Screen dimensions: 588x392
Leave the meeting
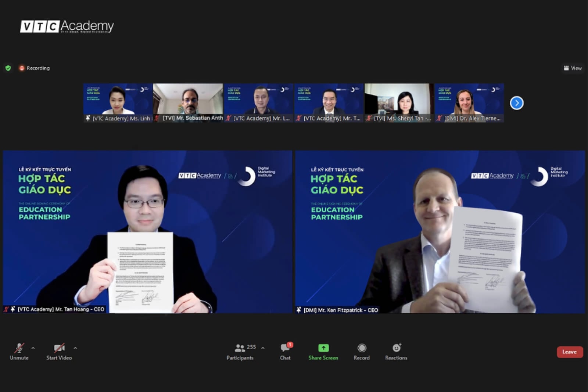coord(569,352)
